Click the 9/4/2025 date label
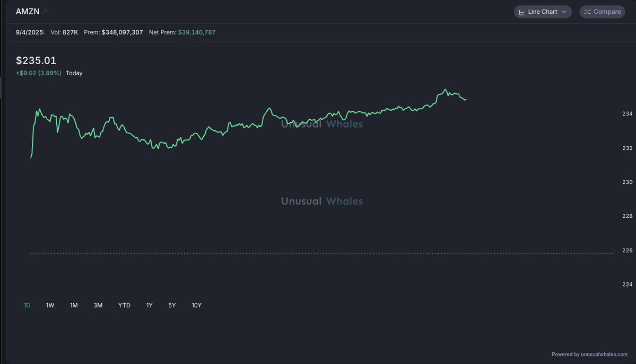The image size is (636, 364). pos(30,32)
